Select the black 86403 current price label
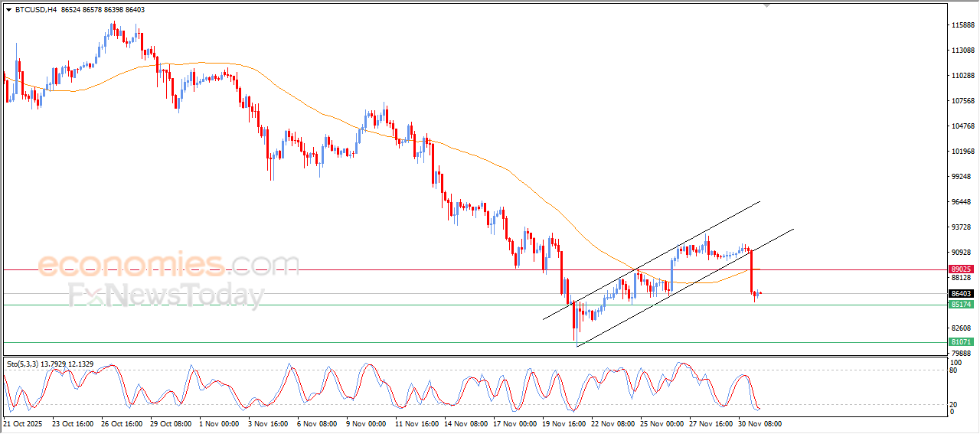This screenshot has width=980, height=434. [960, 294]
